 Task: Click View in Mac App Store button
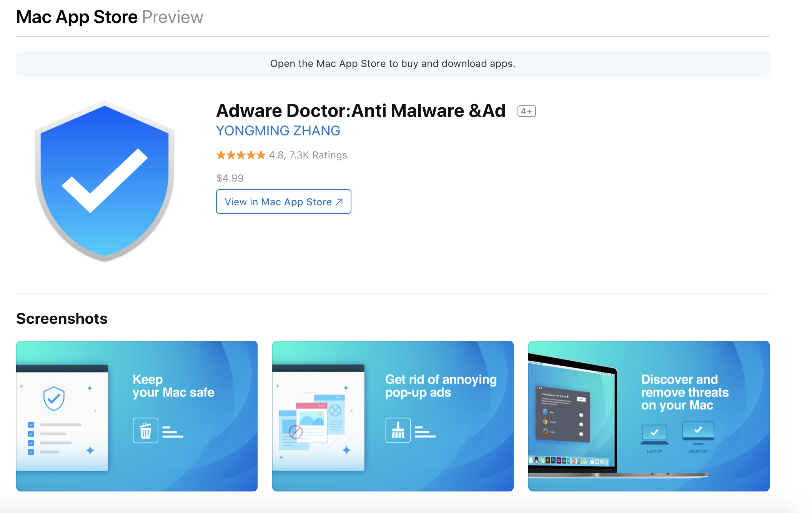point(283,202)
